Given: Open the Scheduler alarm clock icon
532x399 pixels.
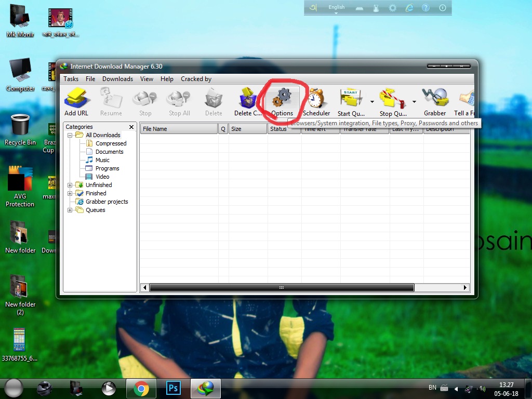Looking at the screenshot, I should coord(316,102).
